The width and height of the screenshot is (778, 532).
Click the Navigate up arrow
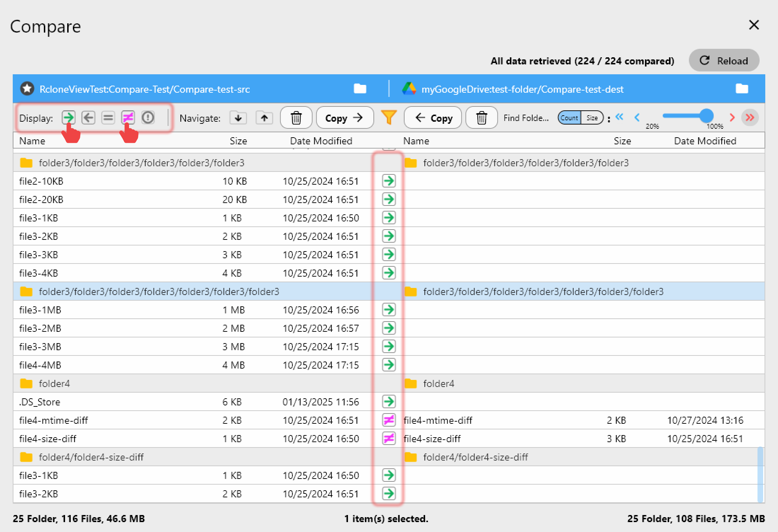click(x=264, y=118)
